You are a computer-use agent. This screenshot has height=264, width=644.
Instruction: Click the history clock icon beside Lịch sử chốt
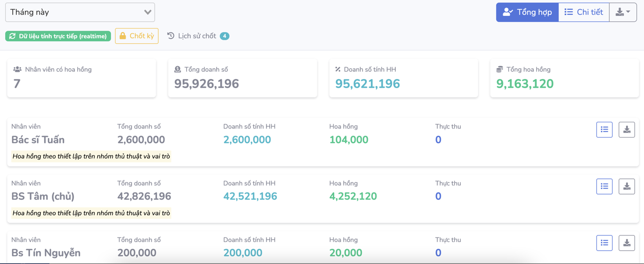(171, 36)
